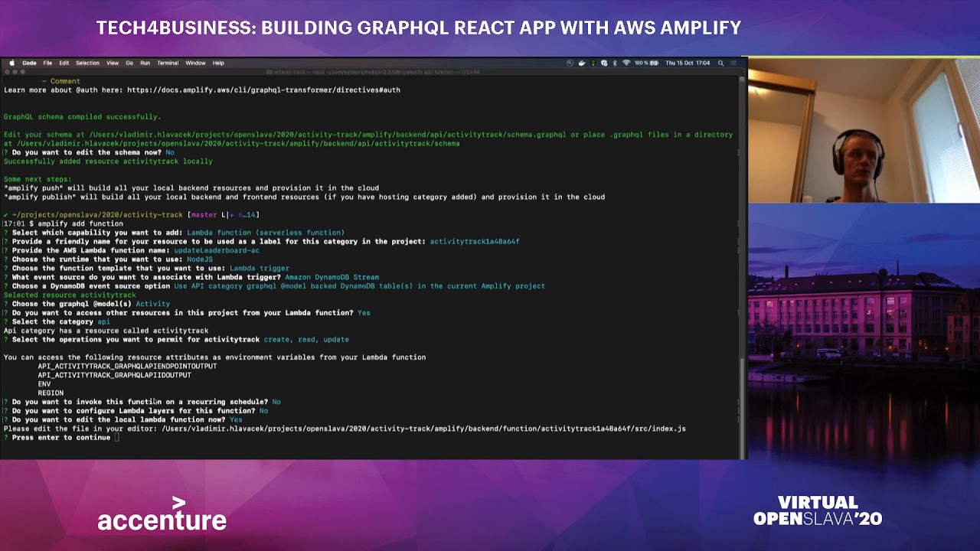Viewport: 980px width, 551px height.
Task: Click 'Press enter to continue' prompt
Action: click(x=61, y=438)
